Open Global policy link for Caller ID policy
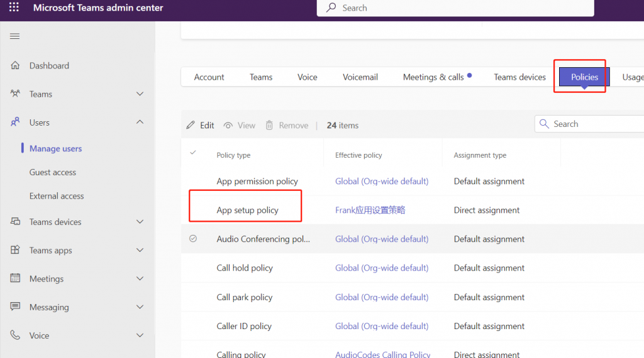The height and width of the screenshot is (358, 644). pos(382,326)
